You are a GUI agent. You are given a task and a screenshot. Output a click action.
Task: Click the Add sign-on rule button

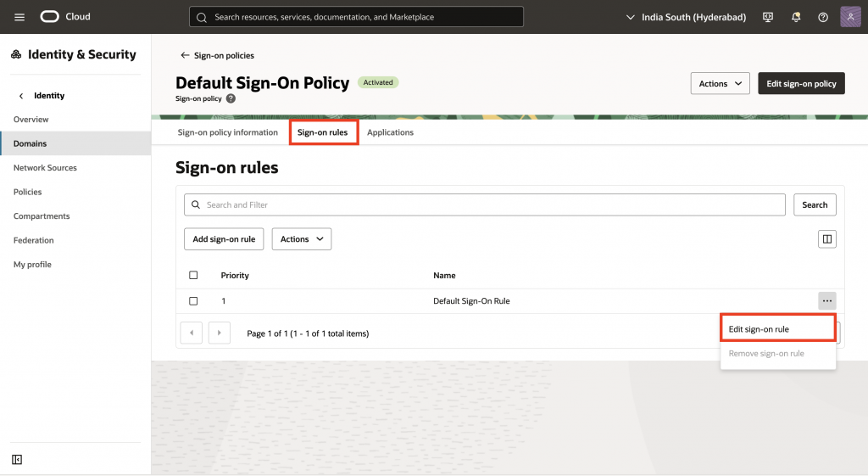tap(224, 238)
